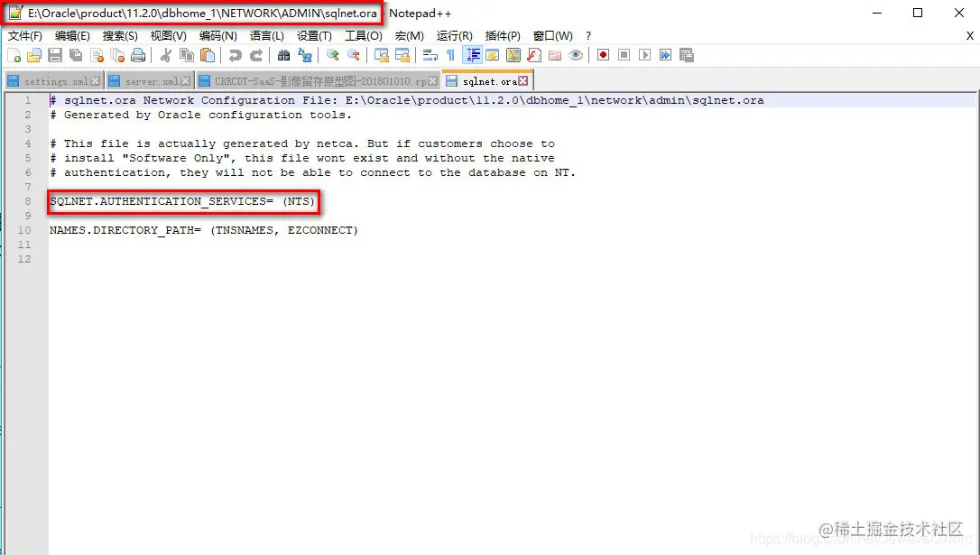Viewport: 980px width, 555px height.
Task: Click the 'Generated by Oracle configuration tools' line
Action: click(200, 115)
